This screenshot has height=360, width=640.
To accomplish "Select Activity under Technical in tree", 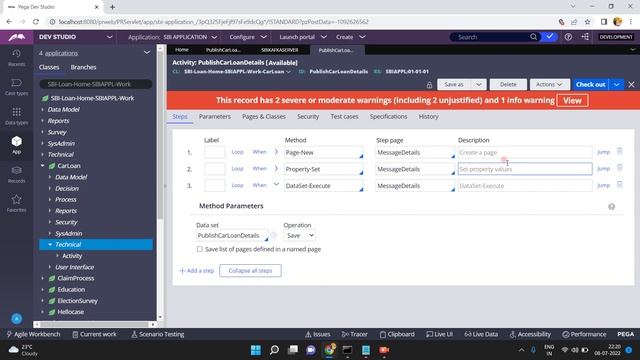I will [x=72, y=256].
